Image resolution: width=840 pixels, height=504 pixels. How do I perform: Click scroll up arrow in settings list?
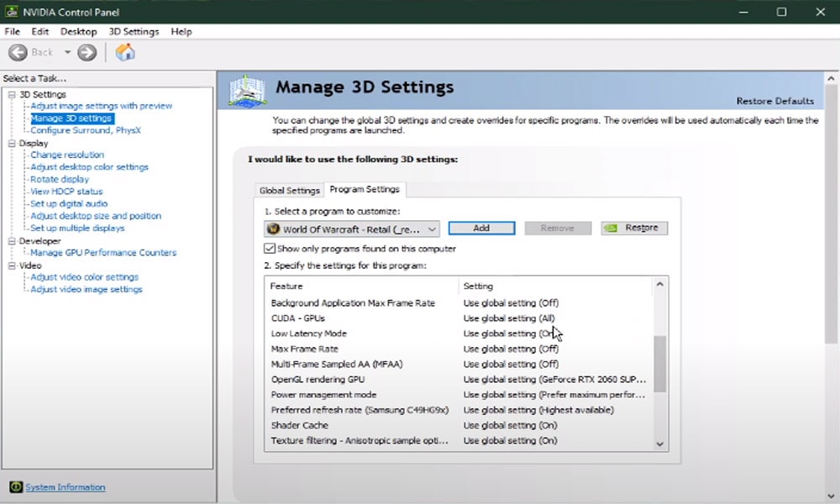tap(660, 285)
